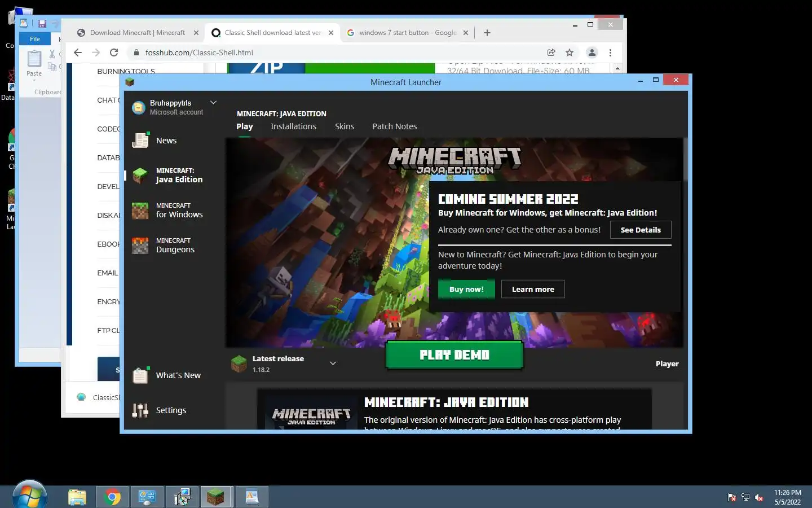Image resolution: width=812 pixels, height=508 pixels.
Task: Open the Paste dropdown arrow in WordPad
Action: (x=34, y=80)
